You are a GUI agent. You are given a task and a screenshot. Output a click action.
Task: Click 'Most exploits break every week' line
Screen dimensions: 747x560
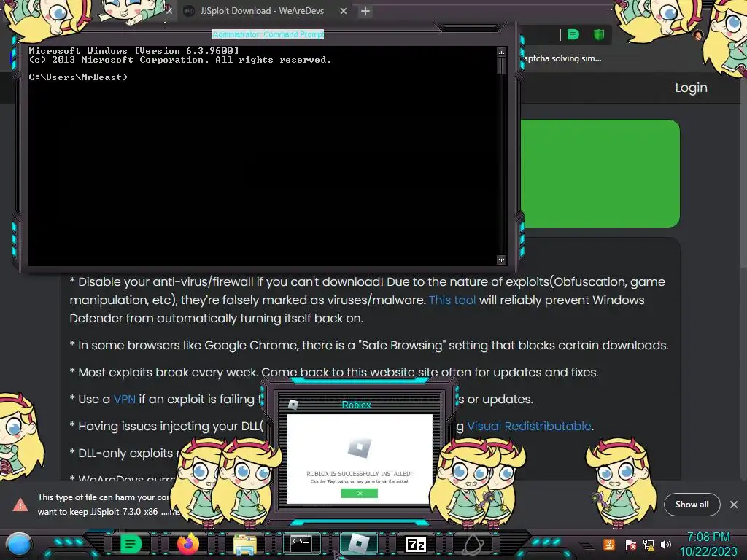pos(334,373)
